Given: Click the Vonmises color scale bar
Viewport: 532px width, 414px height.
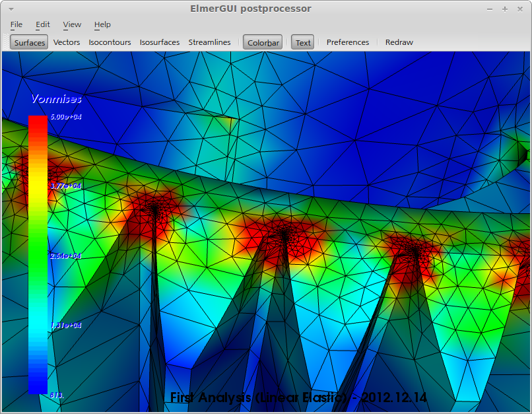Looking at the screenshot, I should (38, 254).
